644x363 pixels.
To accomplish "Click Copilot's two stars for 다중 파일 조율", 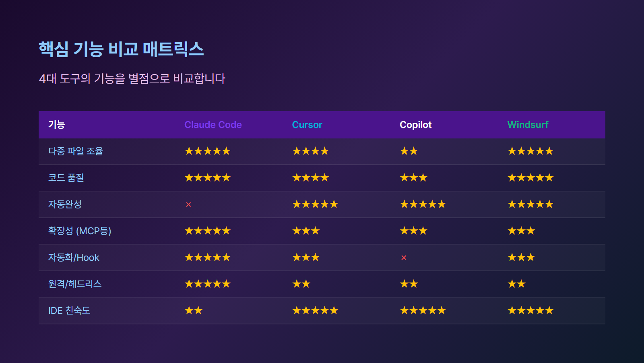I will coord(409,151).
